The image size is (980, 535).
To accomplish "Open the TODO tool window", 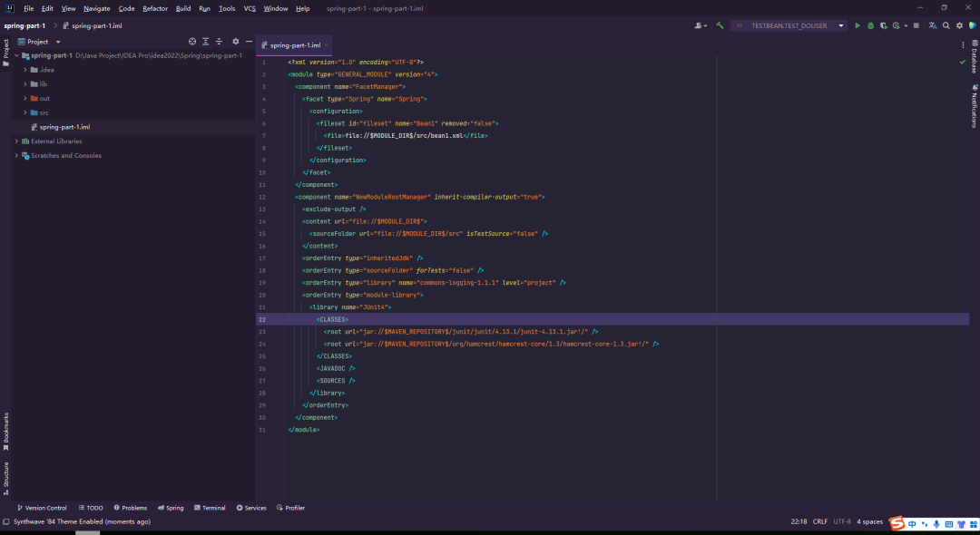I will [x=91, y=508].
